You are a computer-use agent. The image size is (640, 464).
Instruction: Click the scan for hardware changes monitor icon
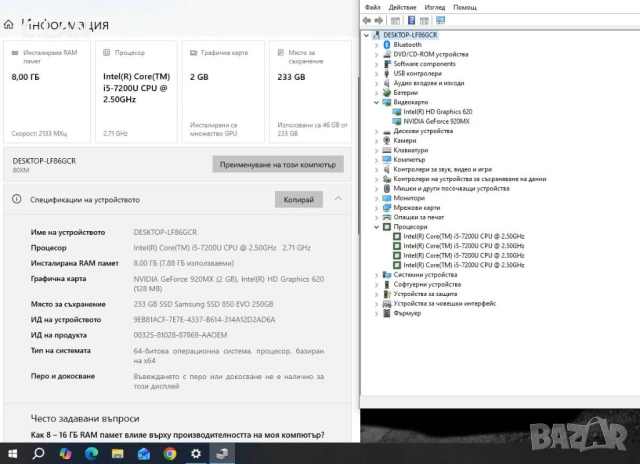coord(440,20)
